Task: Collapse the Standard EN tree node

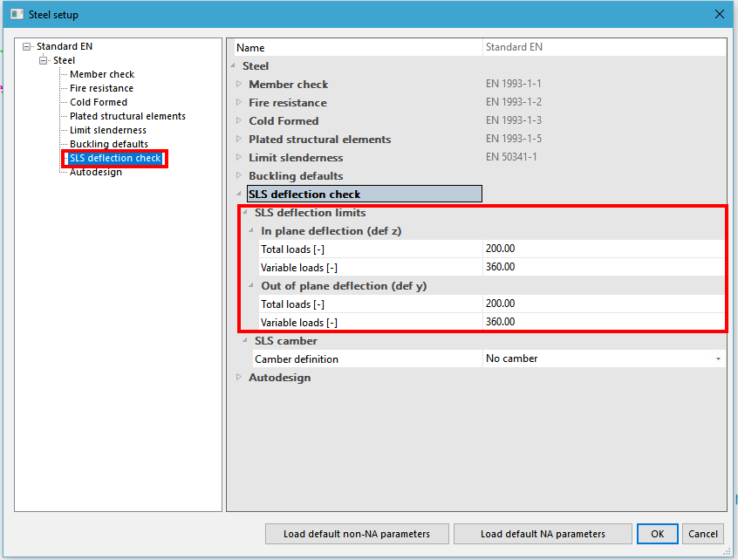Action: (27, 46)
